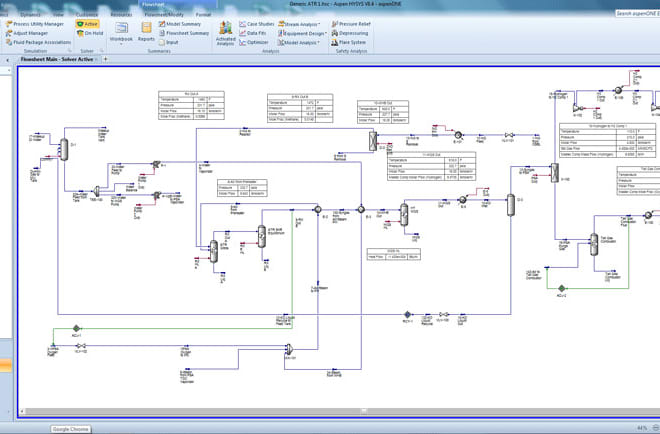Open Google Chrome from the taskbar
The image size is (660, 434).
(70, 429)
